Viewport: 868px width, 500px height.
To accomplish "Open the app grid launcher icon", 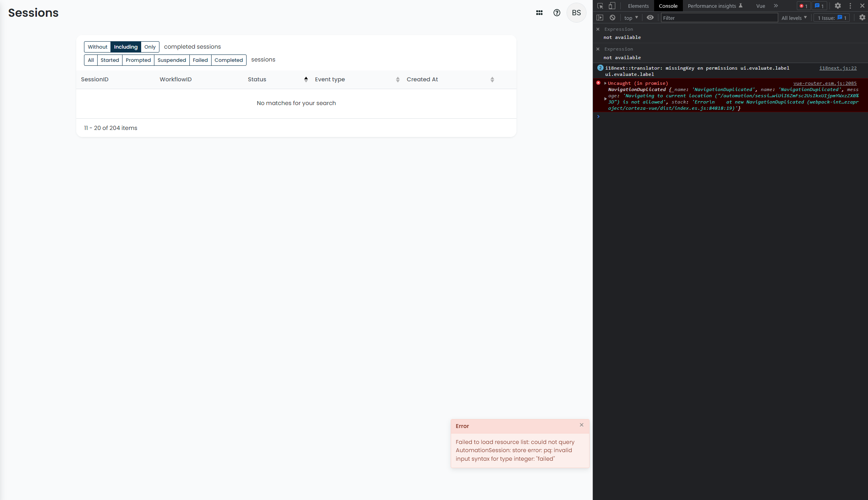I will (x=539, y=12).
